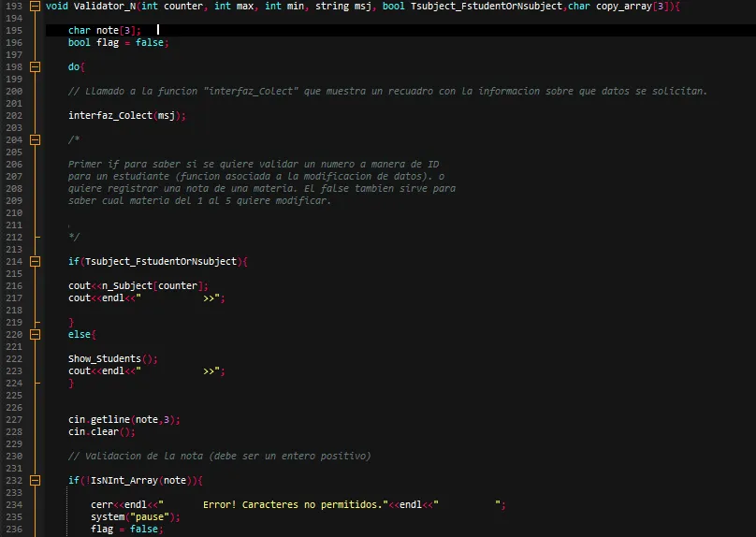Click the 'interfaz_Colect(msj);' call
The image size is (756, 537).
click(127, 116)
